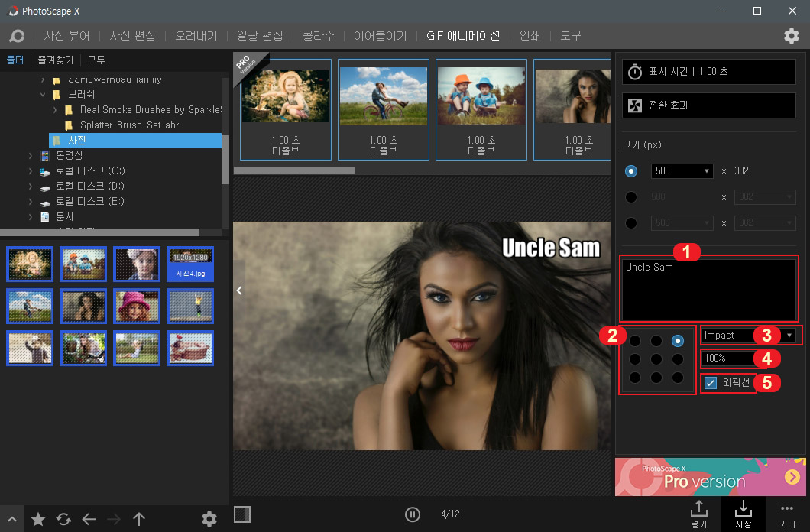Add folder to favorites star icon
The height and width of the screenshot is (532, 810).
38,519
